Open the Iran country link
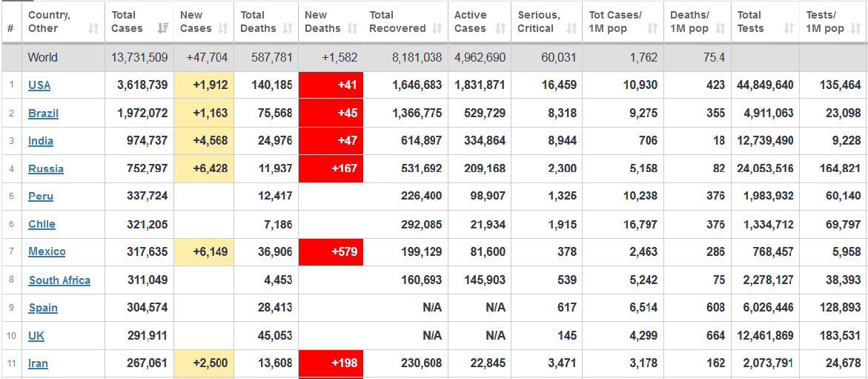 [x=39, y=363]
